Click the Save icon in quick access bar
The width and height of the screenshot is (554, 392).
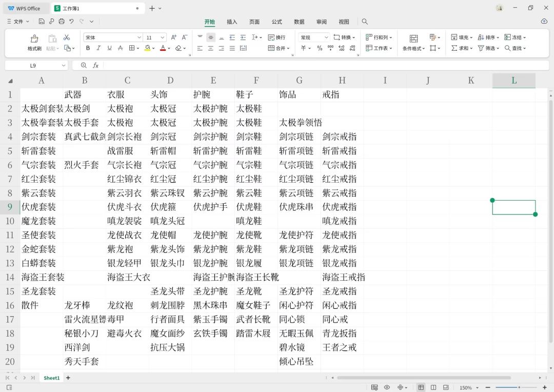(42, 21)
